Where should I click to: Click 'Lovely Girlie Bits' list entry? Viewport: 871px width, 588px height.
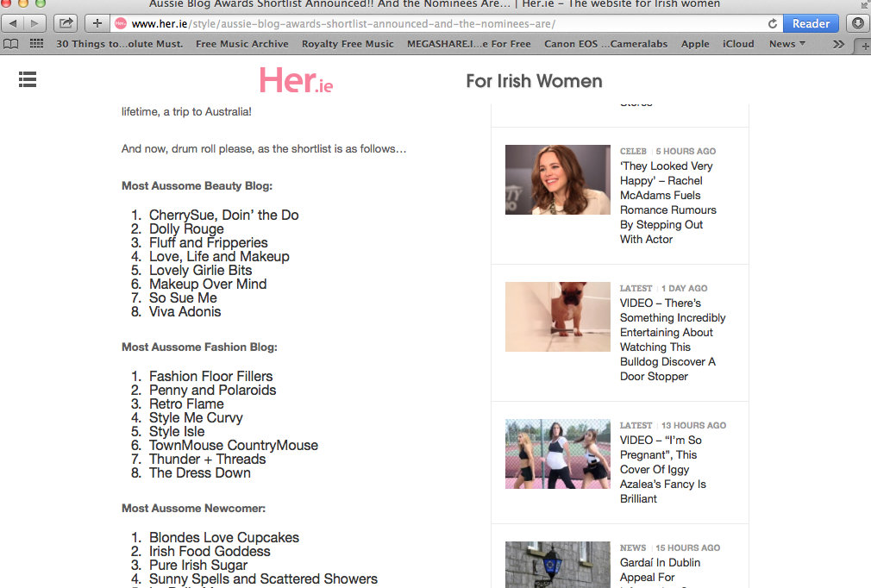click(x=201, y=271)
